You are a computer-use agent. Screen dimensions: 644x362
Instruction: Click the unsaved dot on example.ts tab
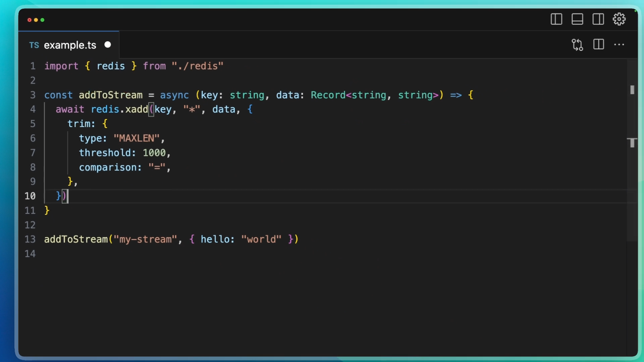point(108,45)
